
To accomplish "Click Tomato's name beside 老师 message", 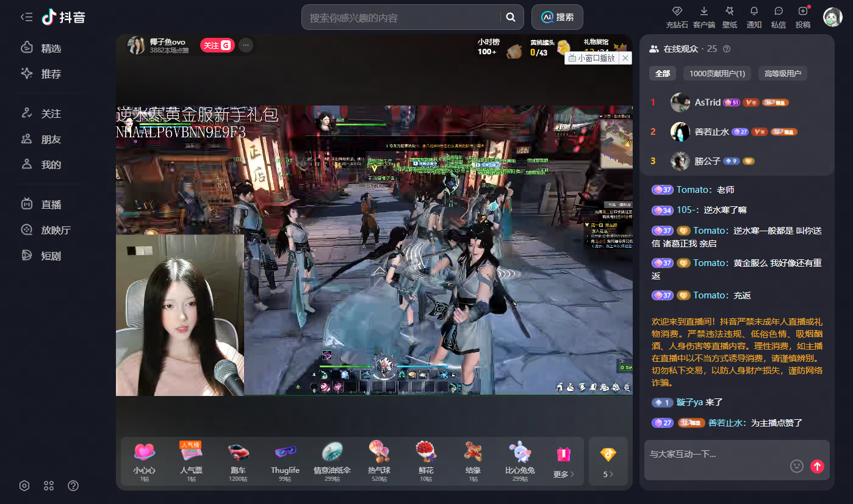I will coord(694,190).
